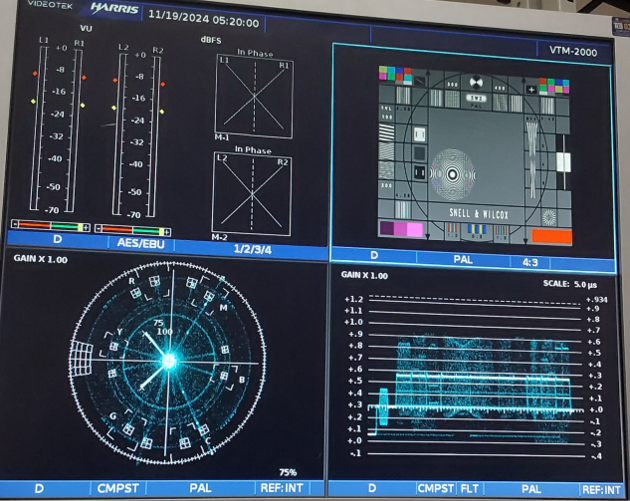Select FLT in the waveform status bar

pos(469,489)
